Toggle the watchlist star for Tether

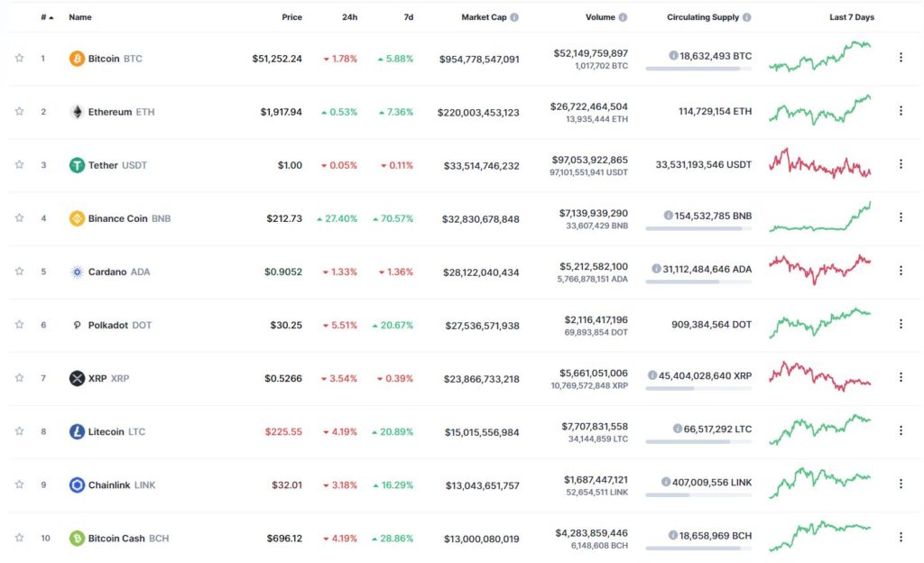(x=20, y=164)
